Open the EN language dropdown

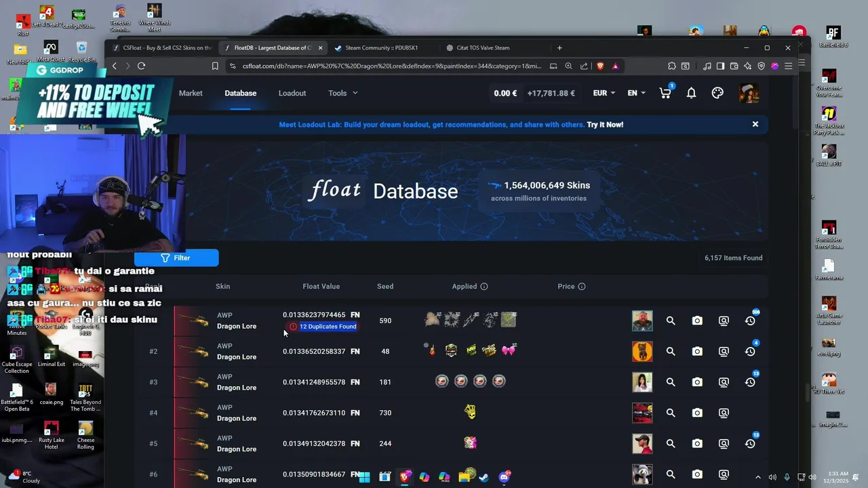(x=636, y=93)
